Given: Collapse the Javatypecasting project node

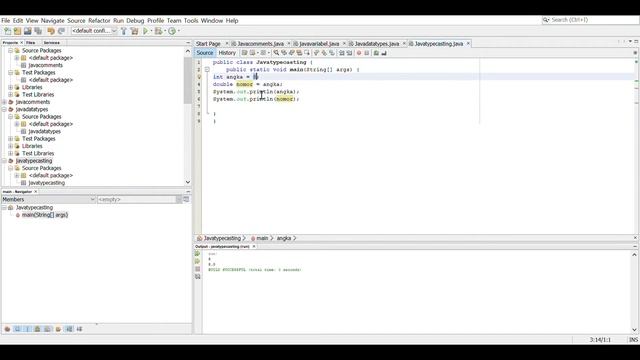Looking at the screenshot, I should click(x=4, y=161).
